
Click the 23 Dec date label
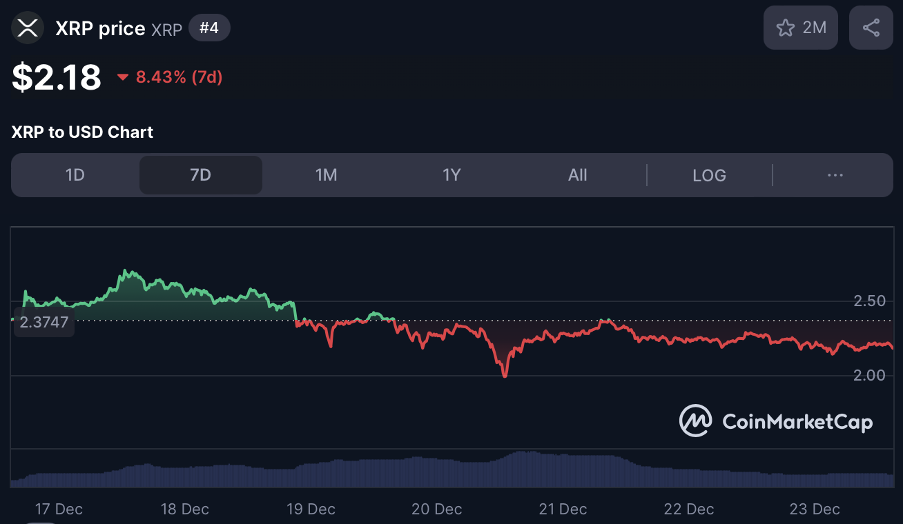[815, 508]
